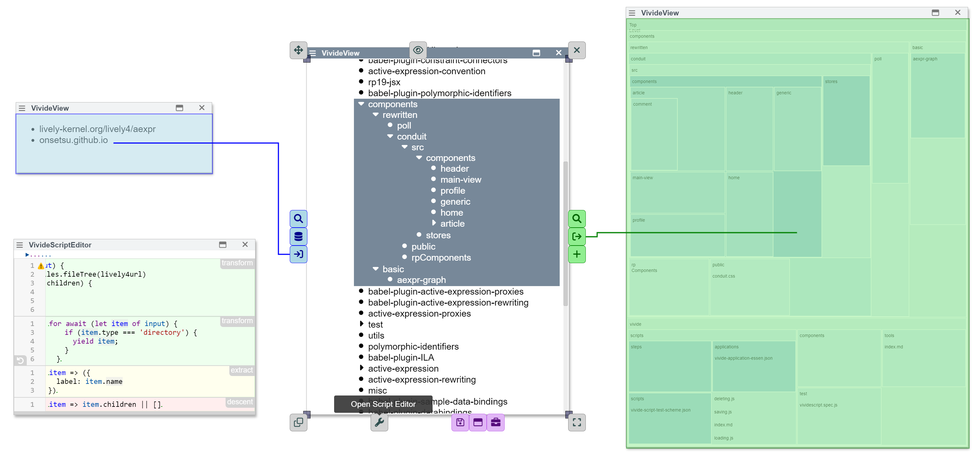Image resolution: width=980 pixels, height=459 pixels.
Task: Click the move halo cross-arrows icon
Action: pyautogui.click(x=298, y=50)
